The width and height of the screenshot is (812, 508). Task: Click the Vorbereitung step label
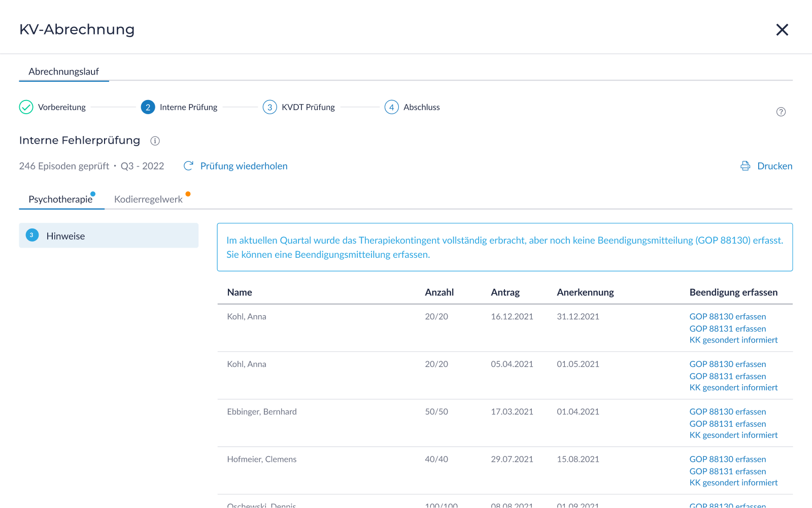62,107
